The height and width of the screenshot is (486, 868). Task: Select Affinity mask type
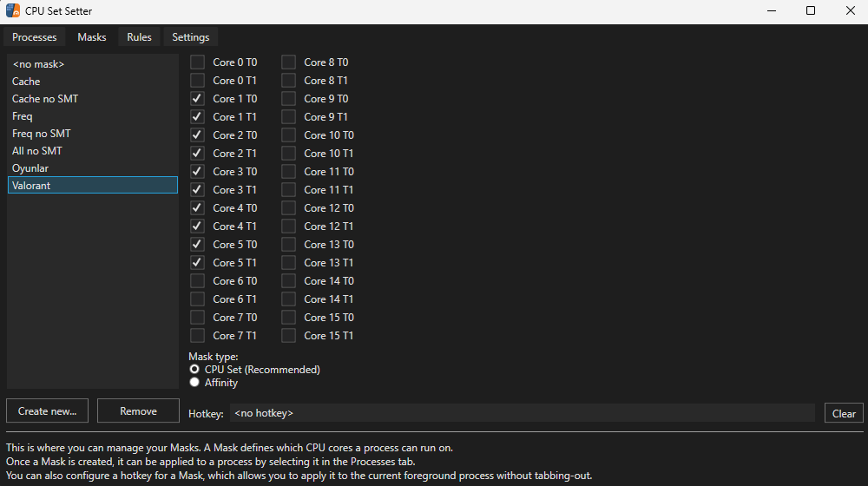194,383
